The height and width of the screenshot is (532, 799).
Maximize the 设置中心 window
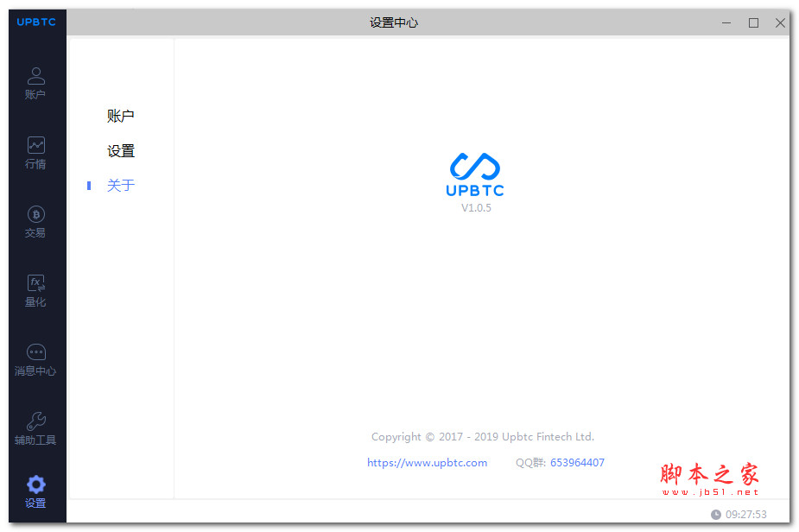[x=753, y=23]
